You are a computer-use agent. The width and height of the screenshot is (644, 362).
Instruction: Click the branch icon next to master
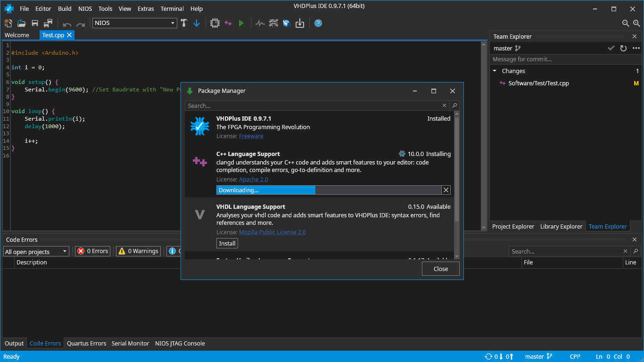point(518,48)
